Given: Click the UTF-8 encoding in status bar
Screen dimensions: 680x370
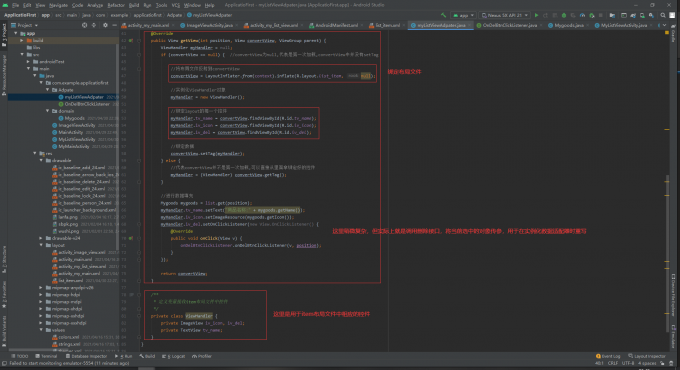Looking at the screenshot, I should click(x=628, y=363).
